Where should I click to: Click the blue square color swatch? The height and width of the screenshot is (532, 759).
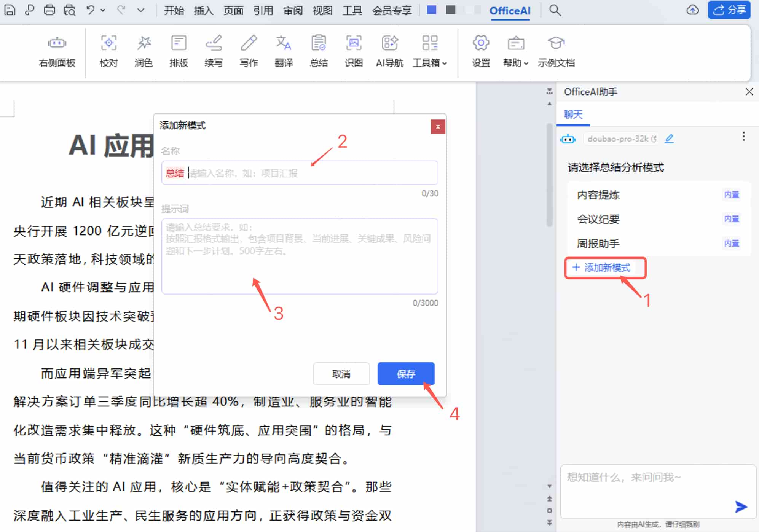(x=431, y=10)
